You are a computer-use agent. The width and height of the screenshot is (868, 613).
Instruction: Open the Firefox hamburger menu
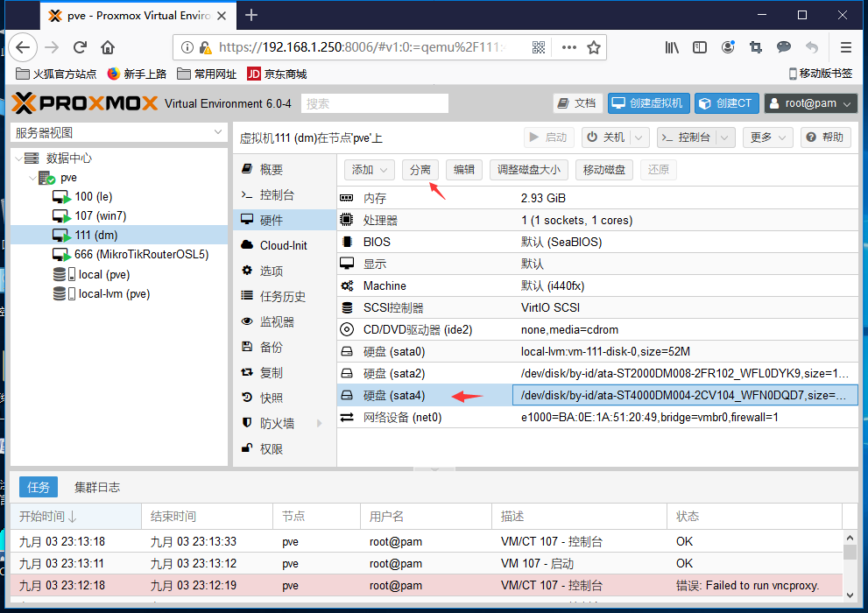point(845,47)
